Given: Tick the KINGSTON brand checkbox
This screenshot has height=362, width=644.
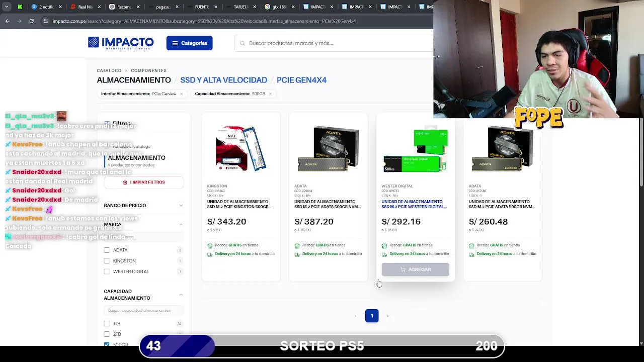Looking at the screenshot, I should (x=107, y=260).
